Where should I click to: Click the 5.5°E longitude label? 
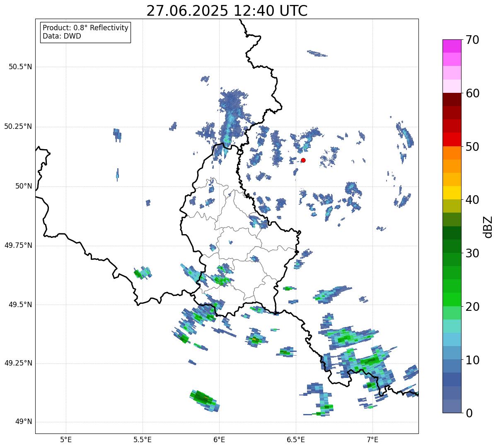coord(143,440)
